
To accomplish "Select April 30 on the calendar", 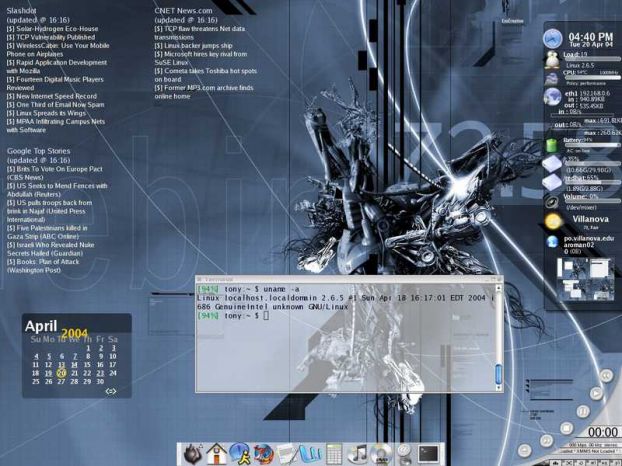I will tap(100, 382).
